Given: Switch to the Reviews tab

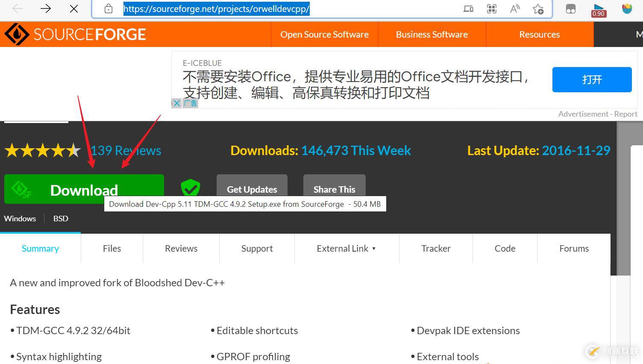Looking at the screenshot, I should tap(181, 248).
